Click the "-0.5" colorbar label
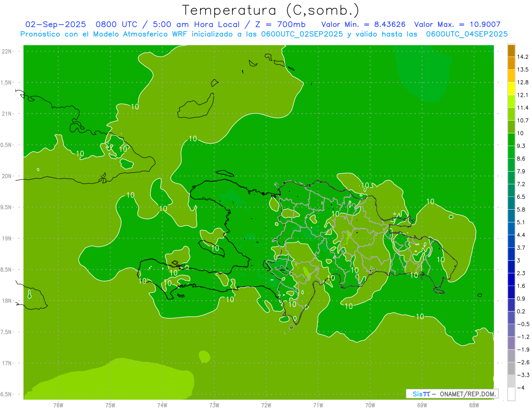This screenshot has height=411, width=532. (x=523, y=324)
